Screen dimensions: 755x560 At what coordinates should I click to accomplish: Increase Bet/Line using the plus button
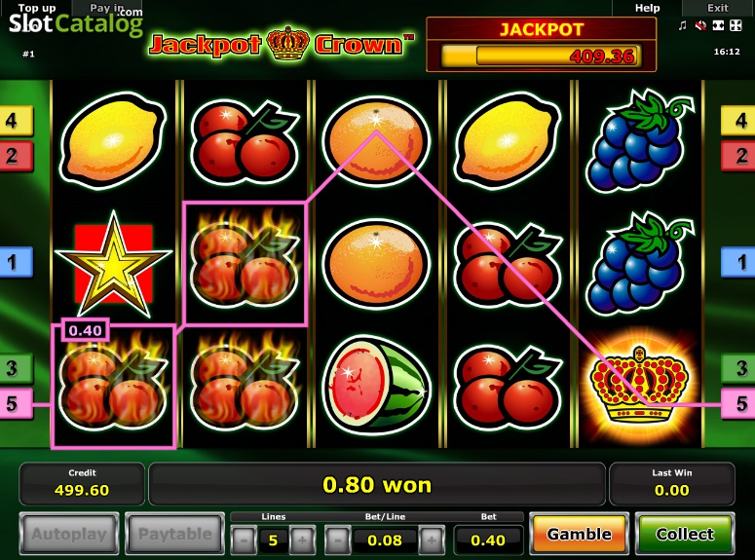tap(432, 541)
